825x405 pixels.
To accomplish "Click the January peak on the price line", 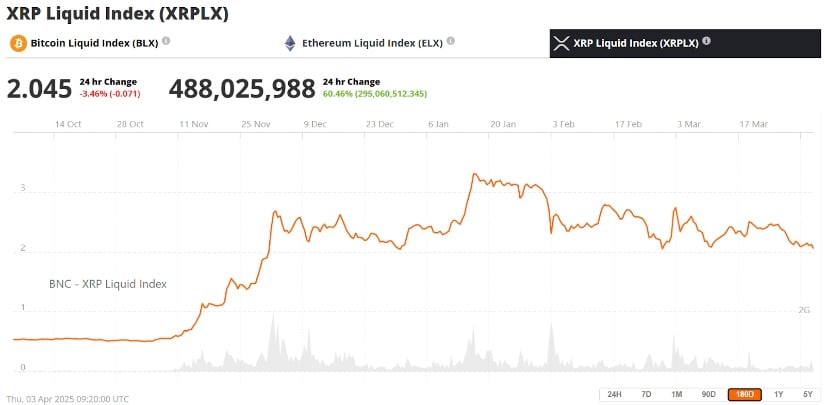I will 474,175.
